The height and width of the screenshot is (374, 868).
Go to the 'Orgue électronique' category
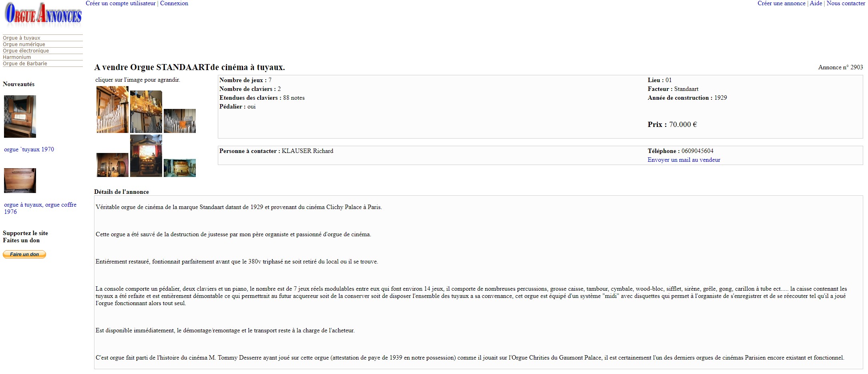(26, 51)
